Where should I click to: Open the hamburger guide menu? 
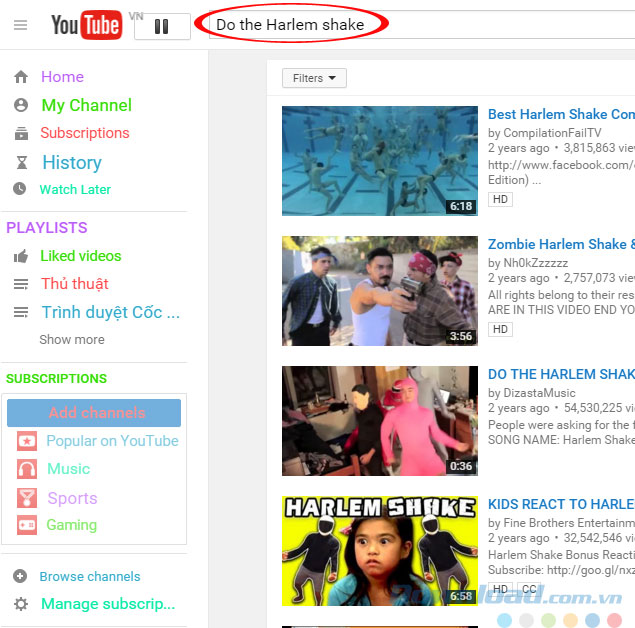click(20, 25)
